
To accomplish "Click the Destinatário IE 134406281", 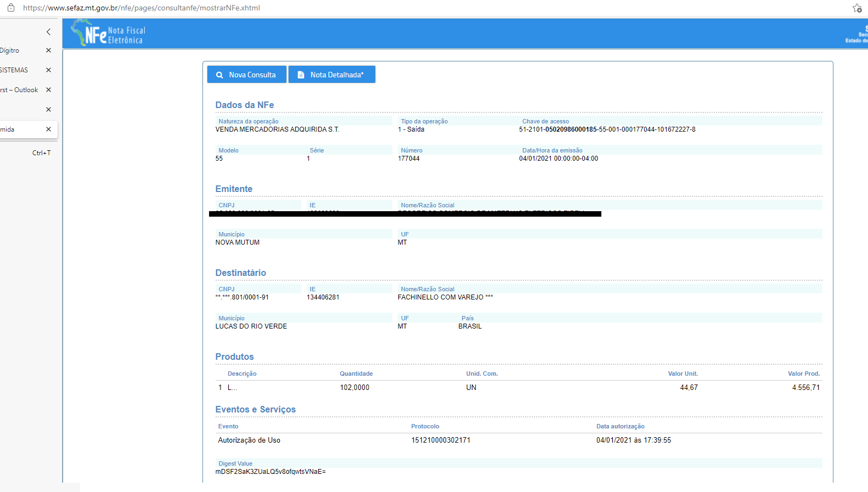I will coord(323,297).
